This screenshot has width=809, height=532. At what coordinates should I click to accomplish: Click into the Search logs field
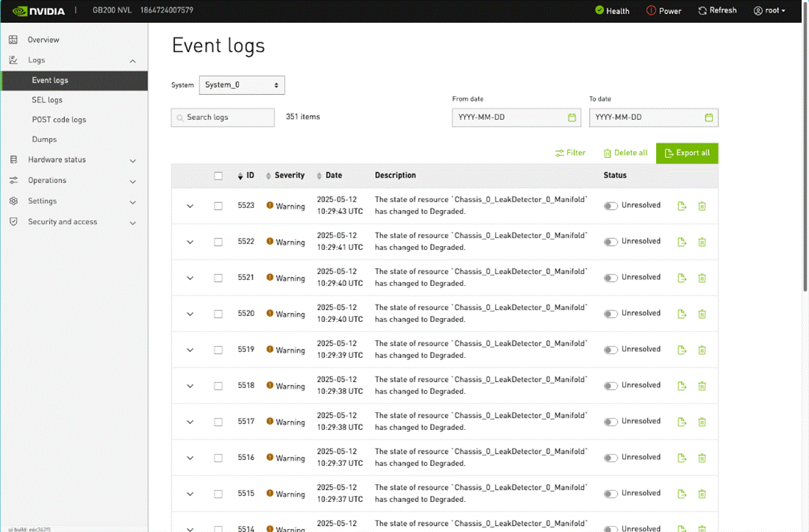(x=223, y=118)
